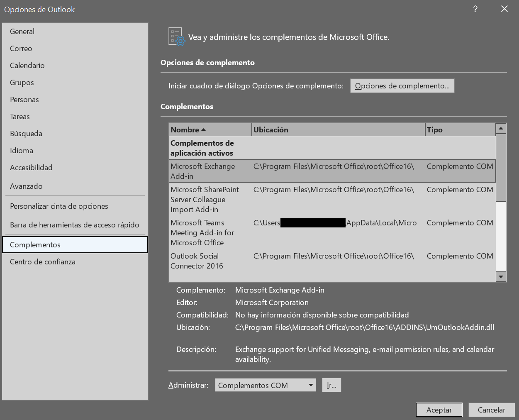Click the Cancelar button
The image size is (519, 420).
(492, 410)
